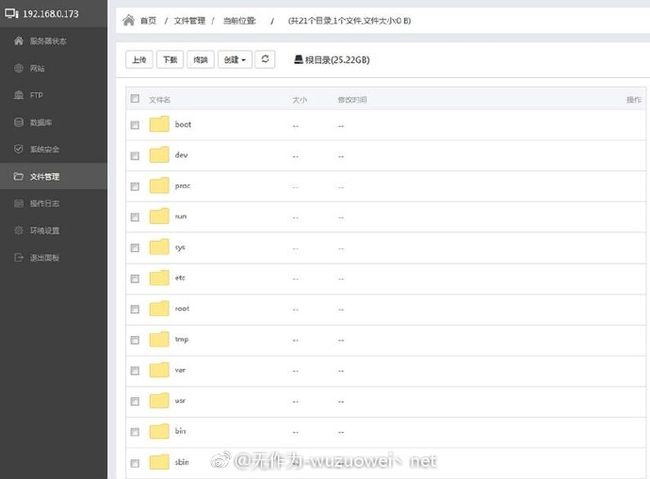
Task: Click the server monitor icon beside 192.168.0.173
Action: (x=11, y=13)
